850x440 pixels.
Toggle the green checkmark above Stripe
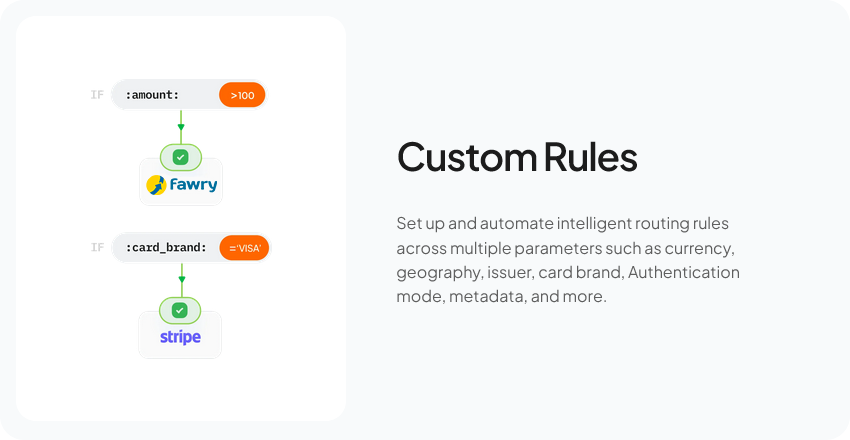180,310
